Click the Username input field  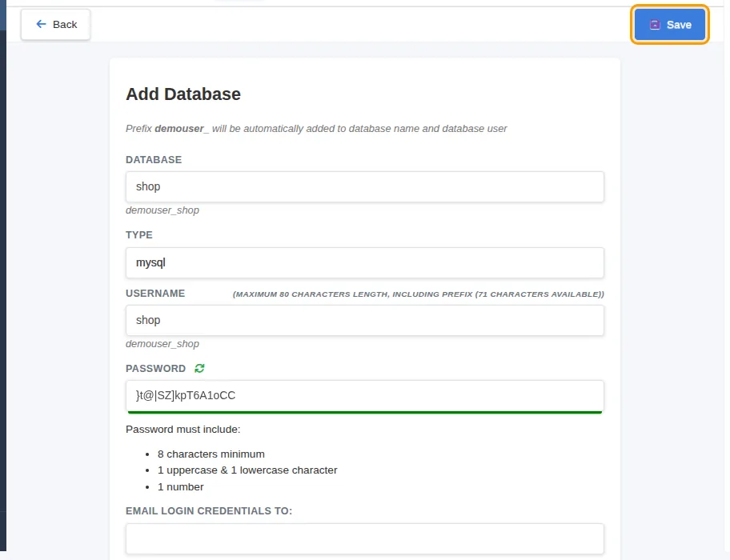coord(364,321)
